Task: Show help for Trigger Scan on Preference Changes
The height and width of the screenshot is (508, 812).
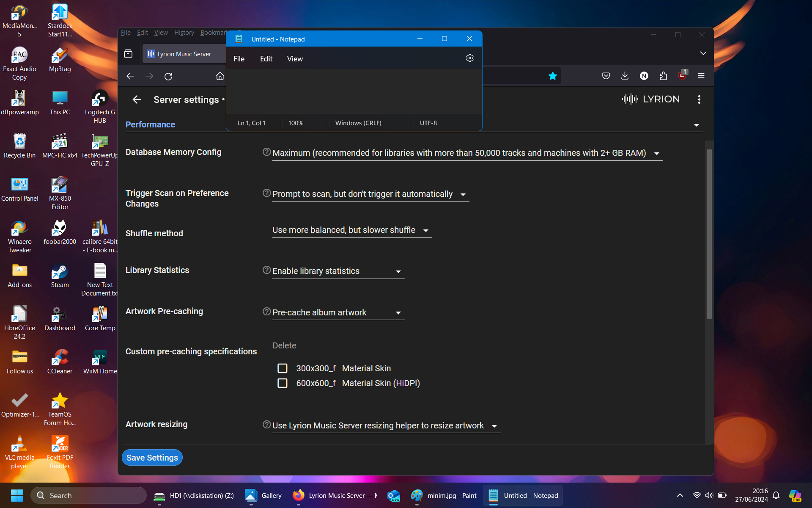Action: point(266,193)
